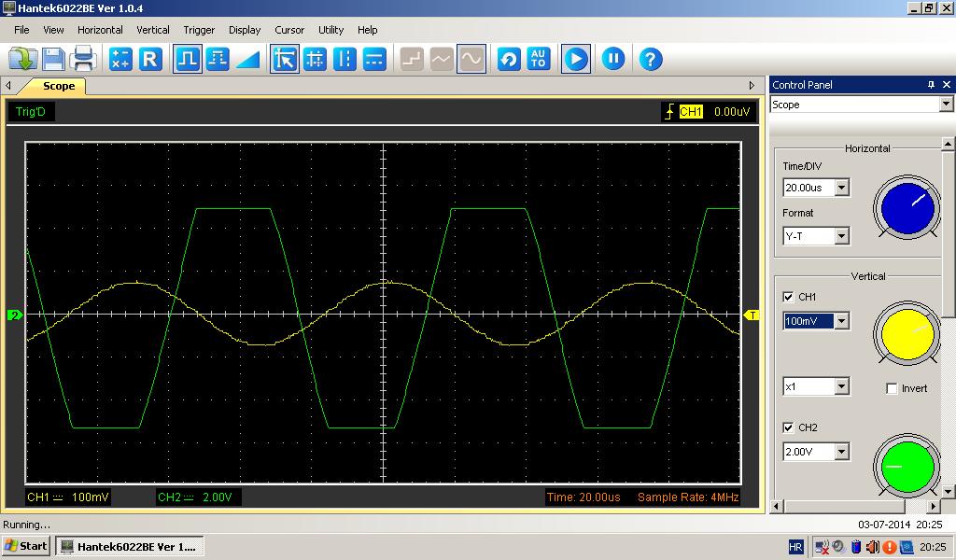This screenshot has width=956, height=560.
Task: Enable the Invert checkbox
Action: pos(892,388)
